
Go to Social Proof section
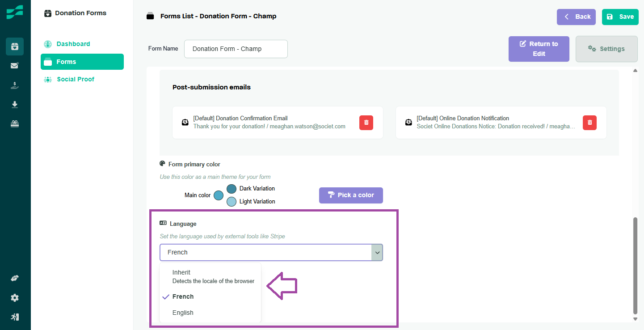[76, 79]
